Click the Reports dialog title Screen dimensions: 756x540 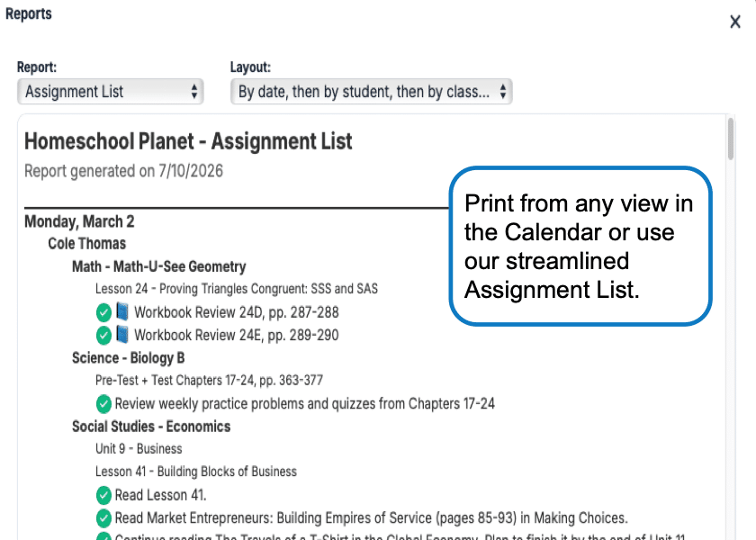coord(29,14)
